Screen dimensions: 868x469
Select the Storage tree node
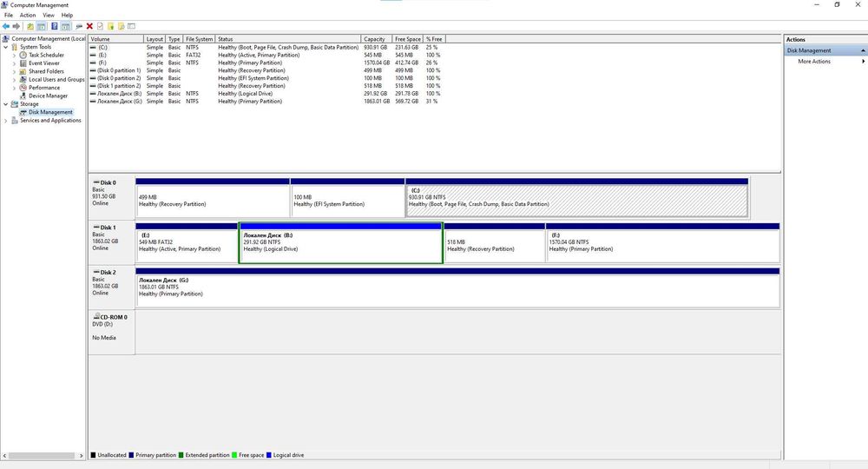point(30,103)
